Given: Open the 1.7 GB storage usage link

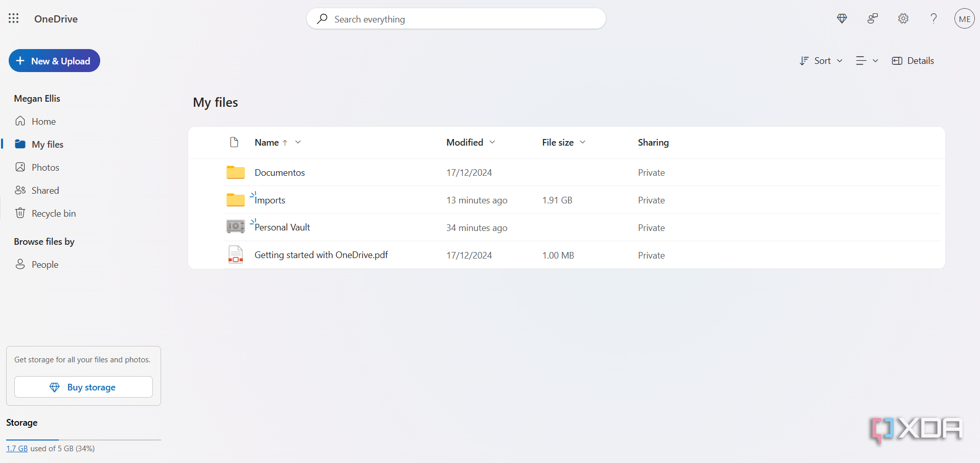Looking at the screenshot, I should 17,448.
